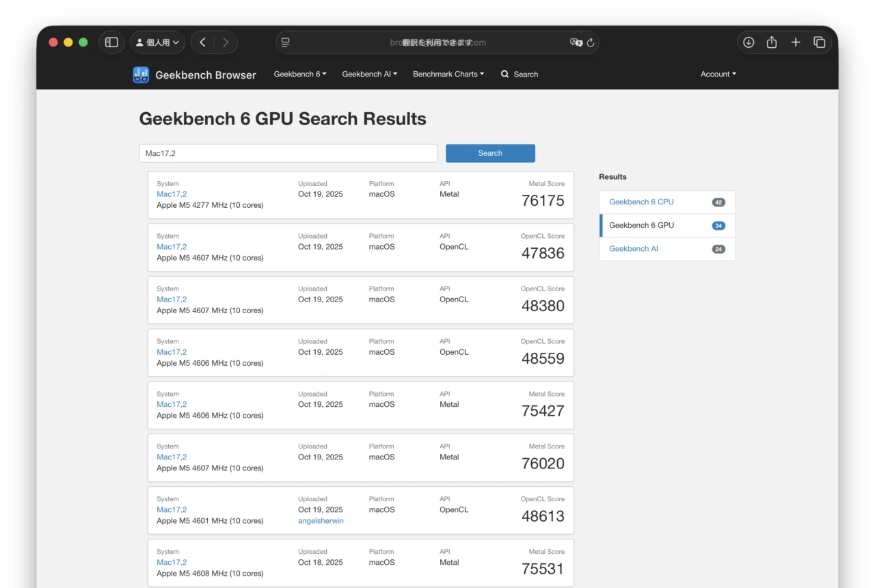The width and height of the screenshot is (875, 588).
Task: Click the back navigation arrow
Action: click(202, 42)
